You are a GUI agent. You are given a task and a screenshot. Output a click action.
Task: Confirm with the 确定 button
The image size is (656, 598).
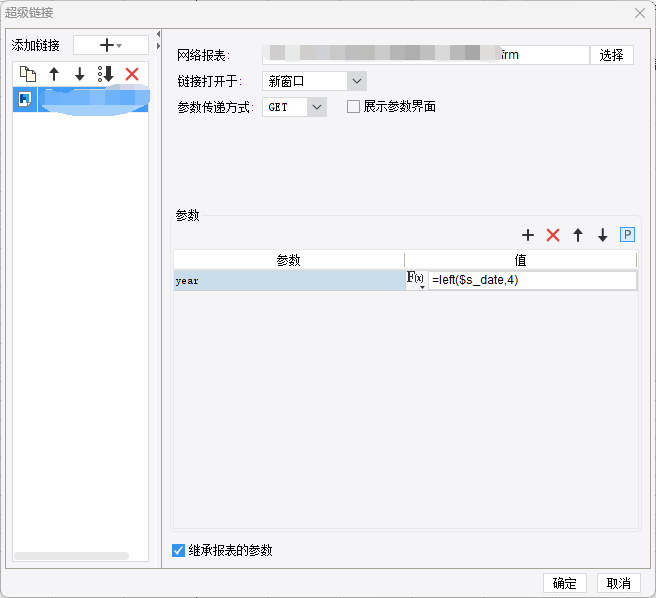point(565,583)
